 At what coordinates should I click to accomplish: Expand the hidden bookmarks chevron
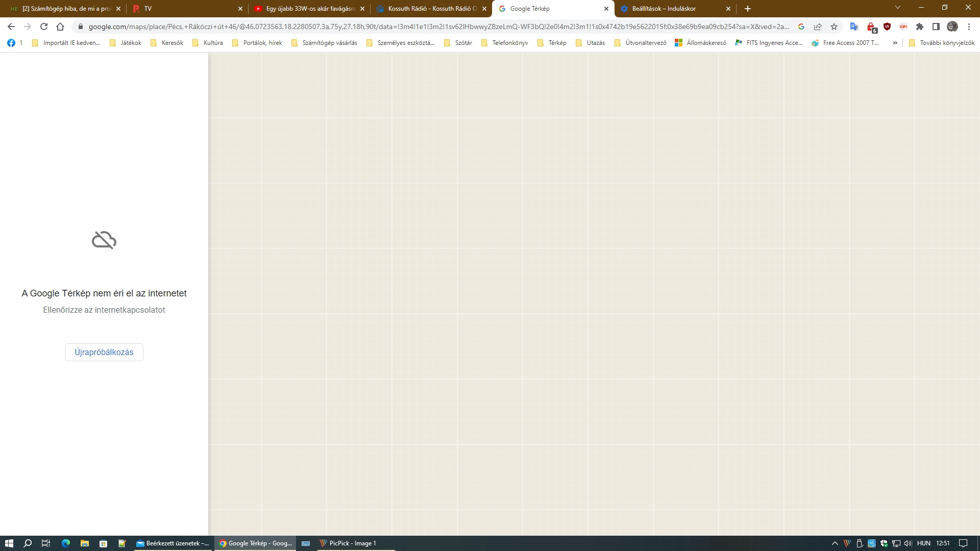[x=895, y=43]
